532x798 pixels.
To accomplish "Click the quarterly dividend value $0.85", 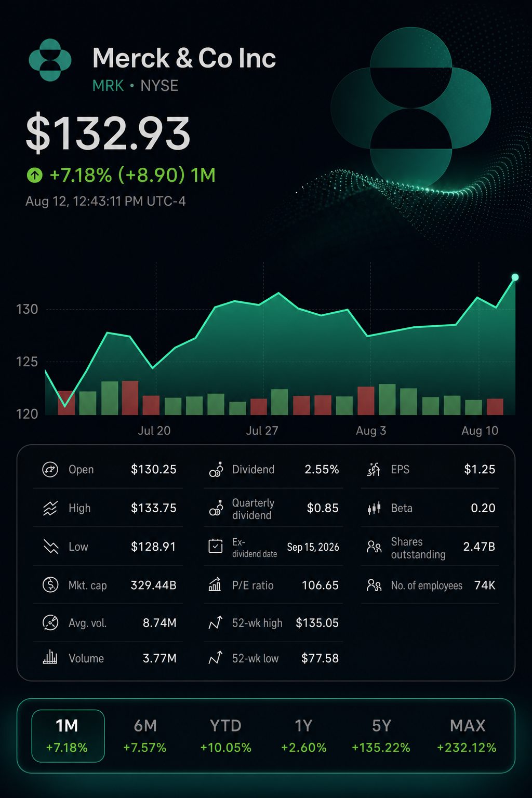I will [323, 508].
